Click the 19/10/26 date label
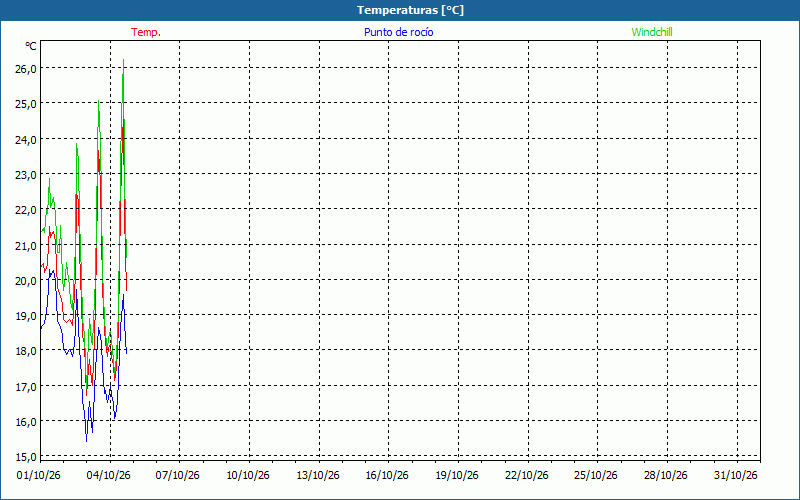The image size is (800, 500). 457,475
